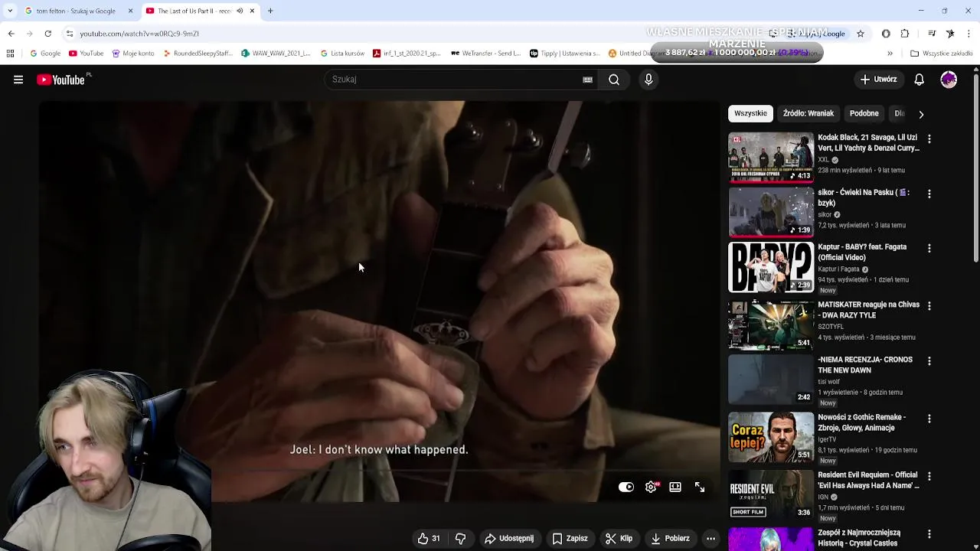Expand hidden bookmarks chevron
980x551 pixels.
[x=890, y=54]
